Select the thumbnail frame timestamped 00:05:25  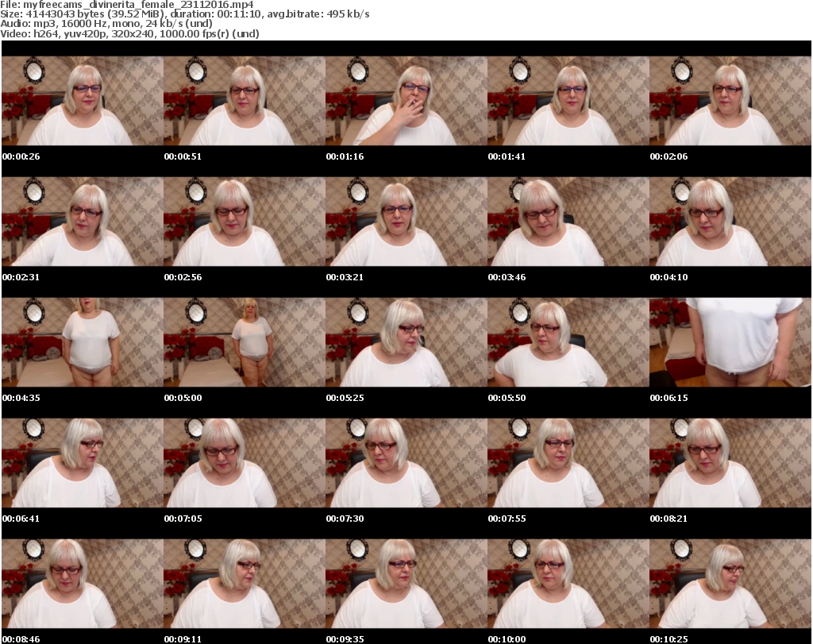[x=406, y=342]
